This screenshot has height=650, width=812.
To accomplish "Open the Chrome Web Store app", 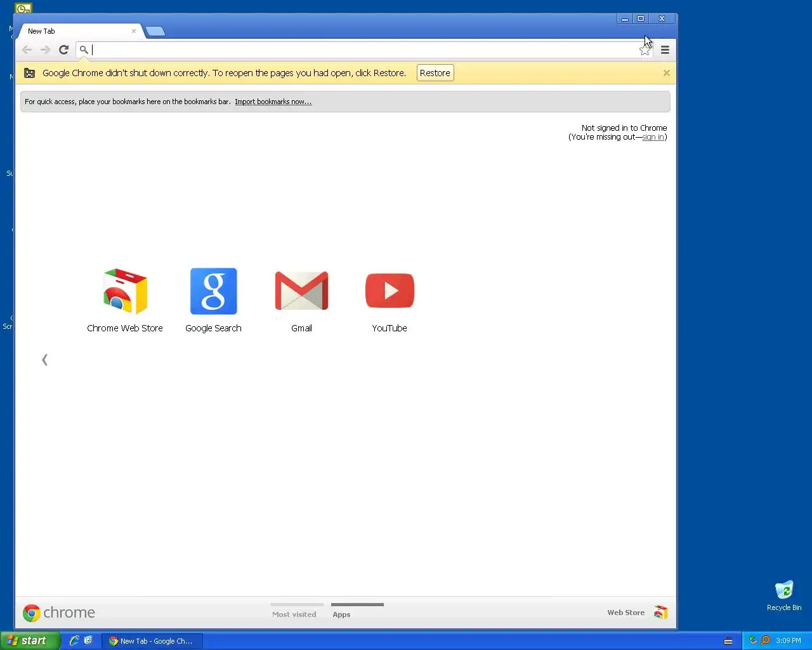I will point(125,300).
